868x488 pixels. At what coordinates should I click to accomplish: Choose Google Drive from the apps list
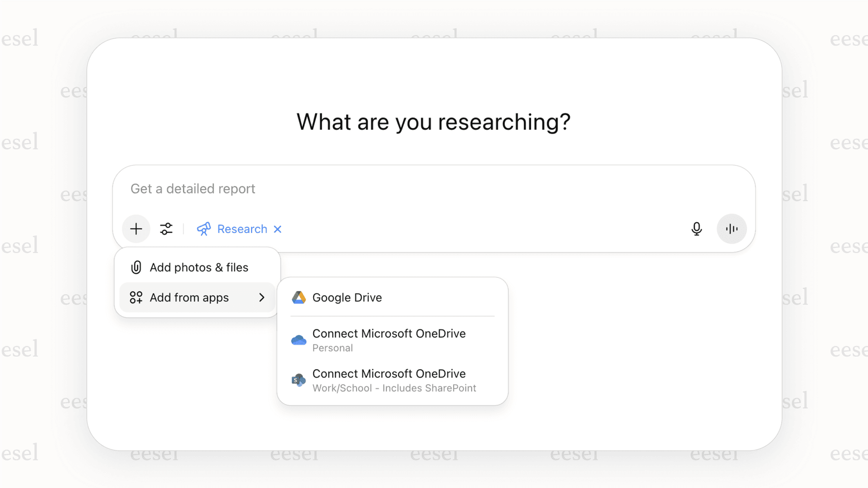coord(347,297)
